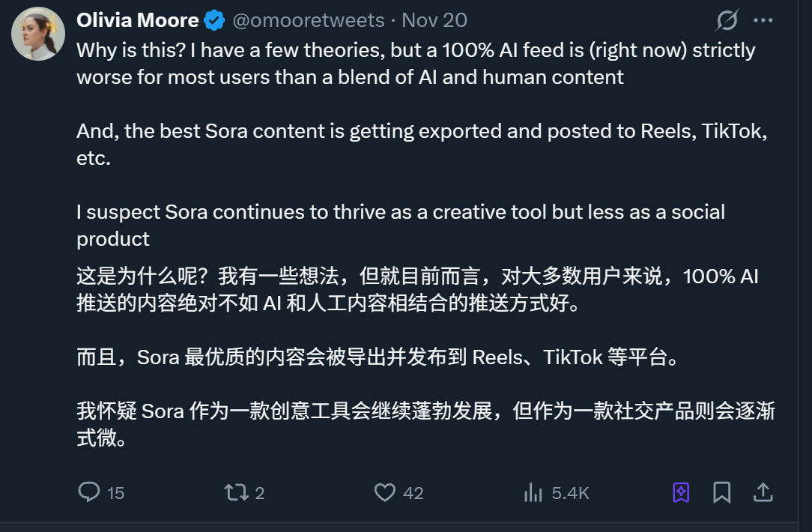Image resolution: width=812 pixels, height=532 pixels.
Task: Toggle the repost status of the tweet
Action: (x=237, y=492)
